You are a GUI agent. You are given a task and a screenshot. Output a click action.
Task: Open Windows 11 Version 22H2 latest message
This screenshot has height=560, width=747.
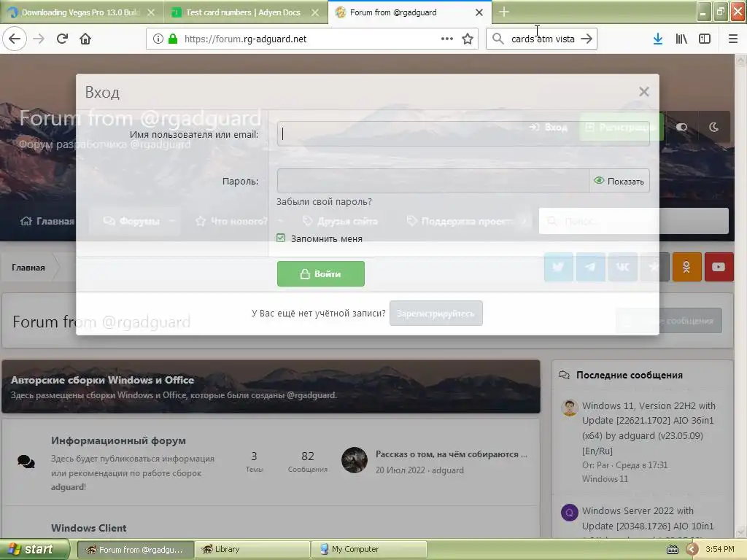coord(649,428)
